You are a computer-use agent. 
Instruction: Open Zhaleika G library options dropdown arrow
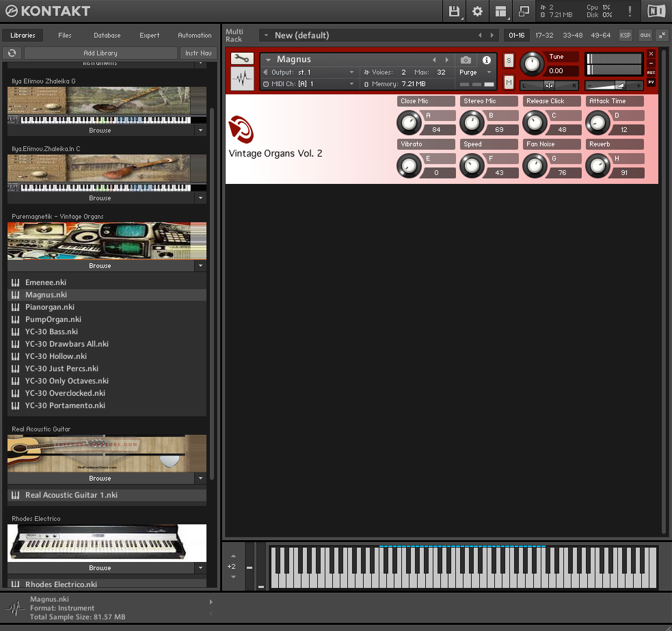200,130
